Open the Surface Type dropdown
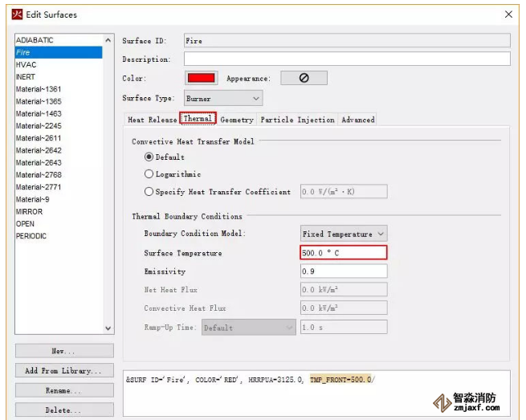The height and width of the screenshot is (420, 526). (x=224, y=98)
